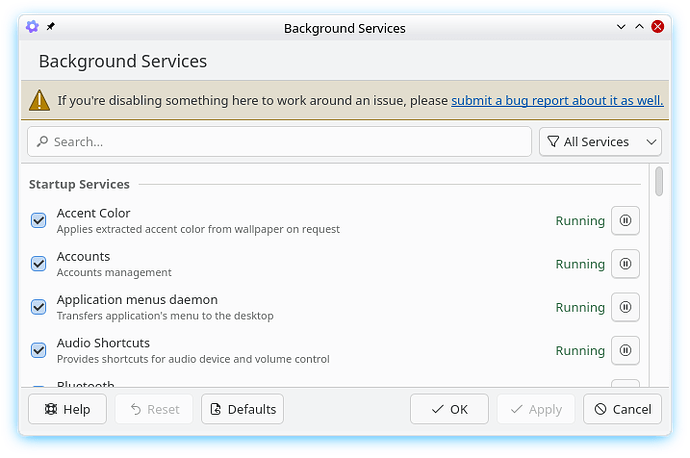Uncheck the Accent Color checkbox
Viewport: 690px width, 458px height.
[39, 220]
